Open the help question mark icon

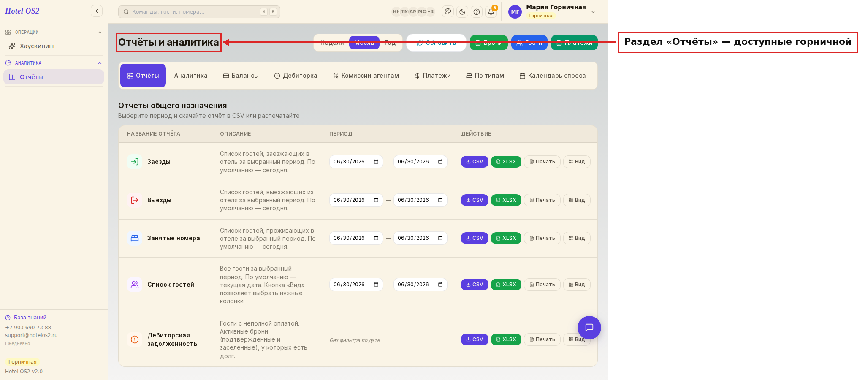477,12
